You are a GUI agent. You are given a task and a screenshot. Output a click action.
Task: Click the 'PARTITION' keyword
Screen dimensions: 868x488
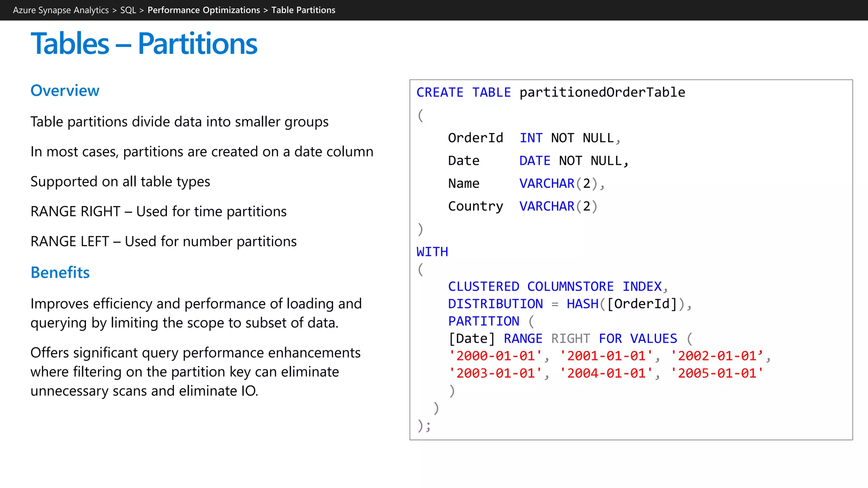coord(484,322)
